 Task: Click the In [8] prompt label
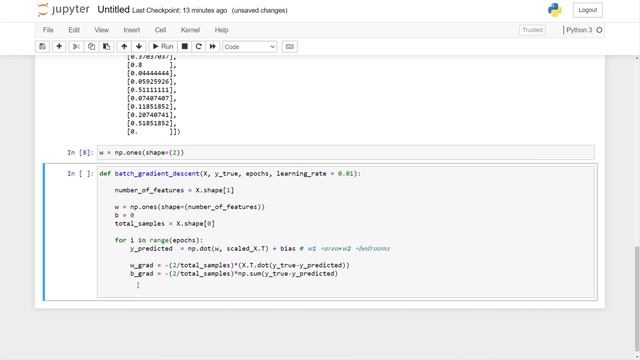coord(80,153)
